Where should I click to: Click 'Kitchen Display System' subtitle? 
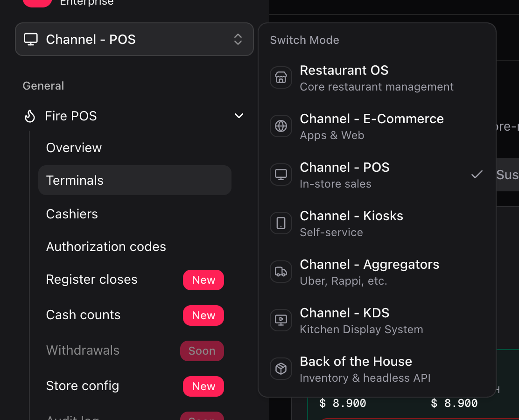[x=361, y=329]
